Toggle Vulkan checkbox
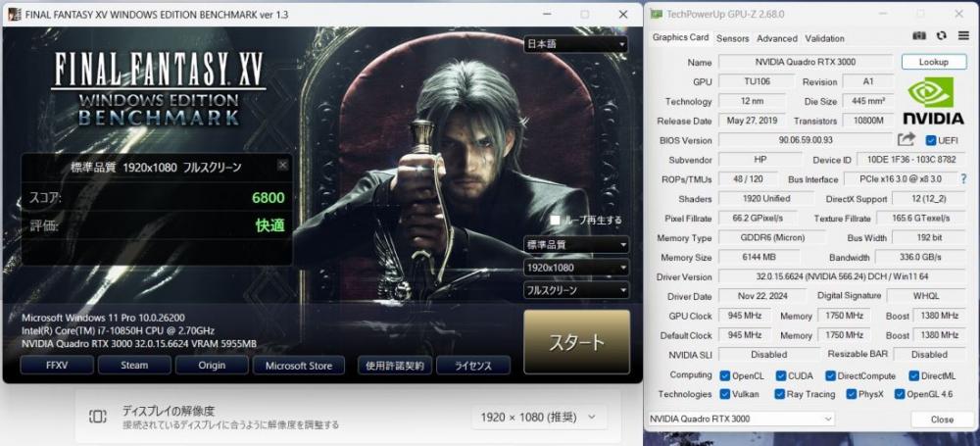The width and height of the screenshot is (980, 446). [x=725, y=394]
